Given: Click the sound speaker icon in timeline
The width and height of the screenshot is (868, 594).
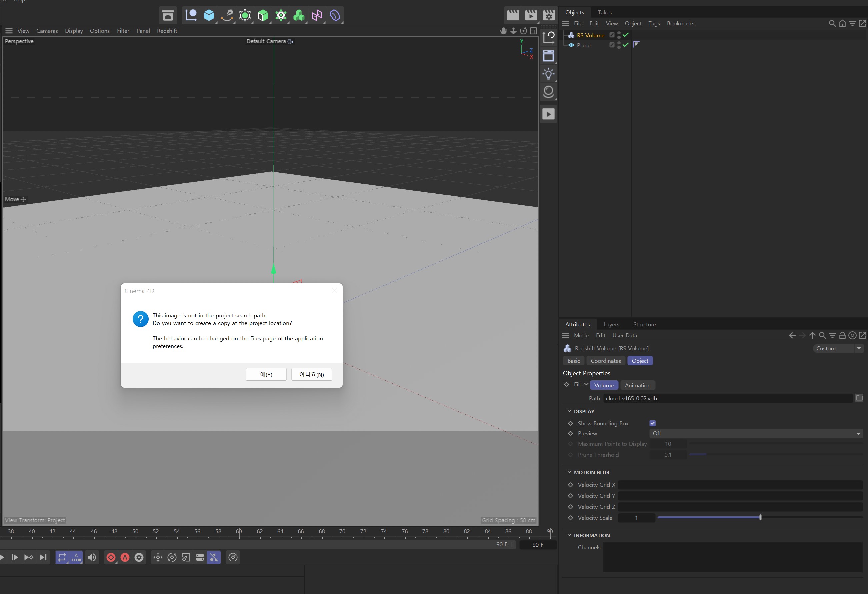Looking at the screenshot, I should (x=92, y=557).
